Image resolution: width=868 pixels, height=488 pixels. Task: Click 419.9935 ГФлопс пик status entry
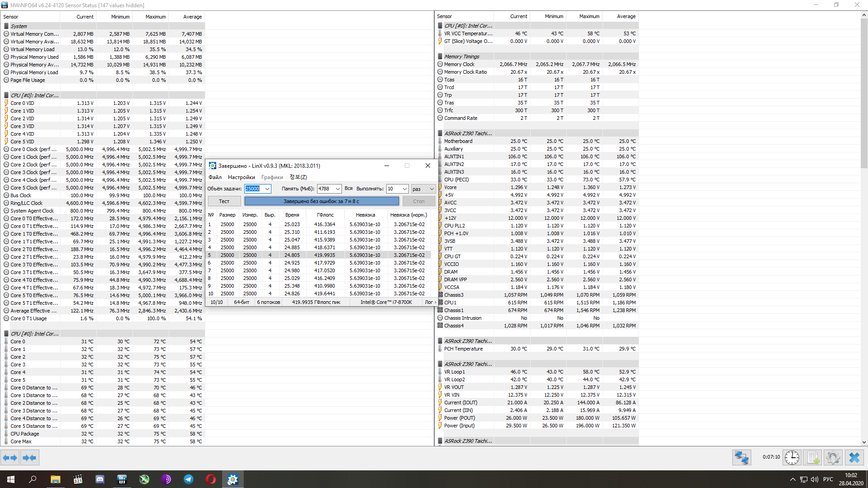tap(316, 302)
